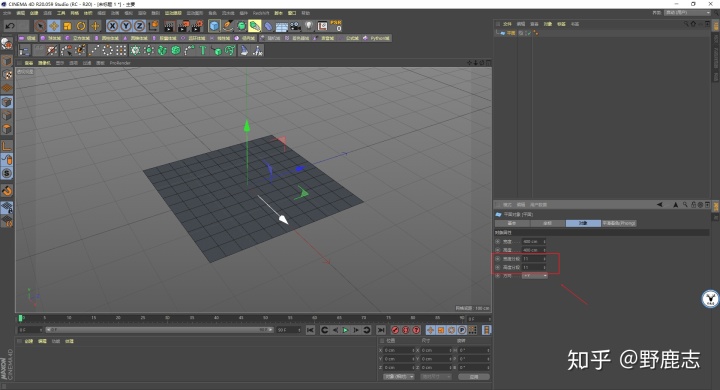Click Attribute Manager up arrow
Viewport: 720px width, 390px height.
[675, 204]
